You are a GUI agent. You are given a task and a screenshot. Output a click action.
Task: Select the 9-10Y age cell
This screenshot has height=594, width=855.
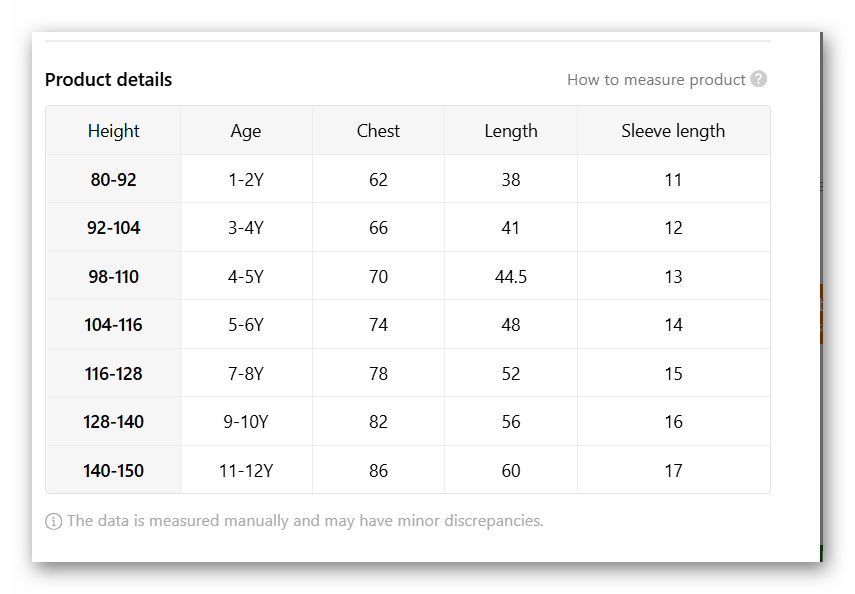coord(246,422)
